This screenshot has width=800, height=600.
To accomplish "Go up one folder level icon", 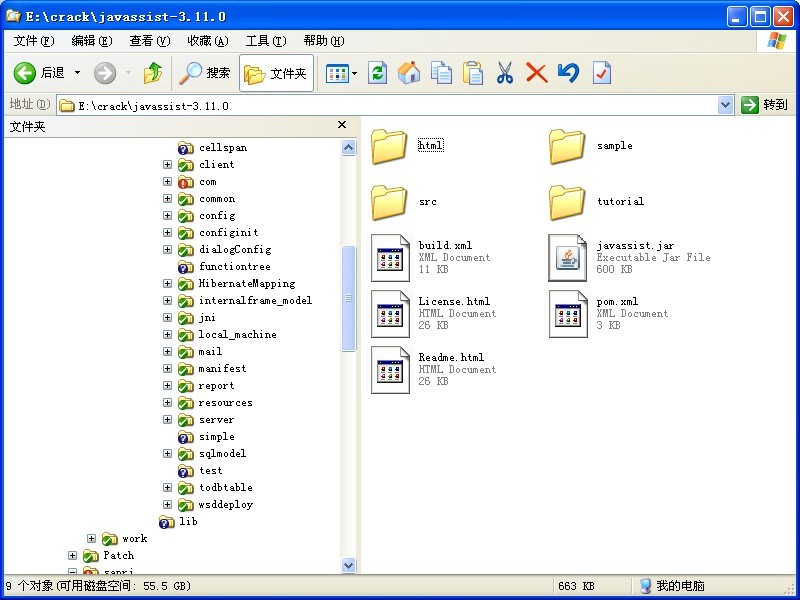I will click(152, 73).
